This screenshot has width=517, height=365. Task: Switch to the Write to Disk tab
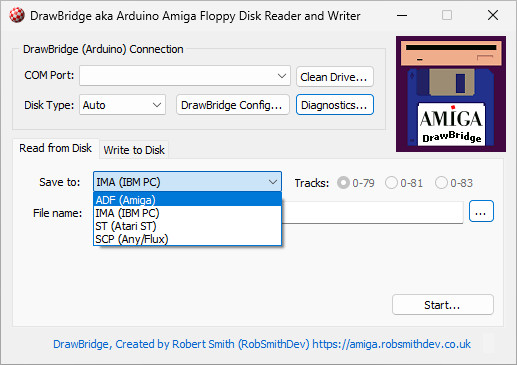tap(134, 150)
